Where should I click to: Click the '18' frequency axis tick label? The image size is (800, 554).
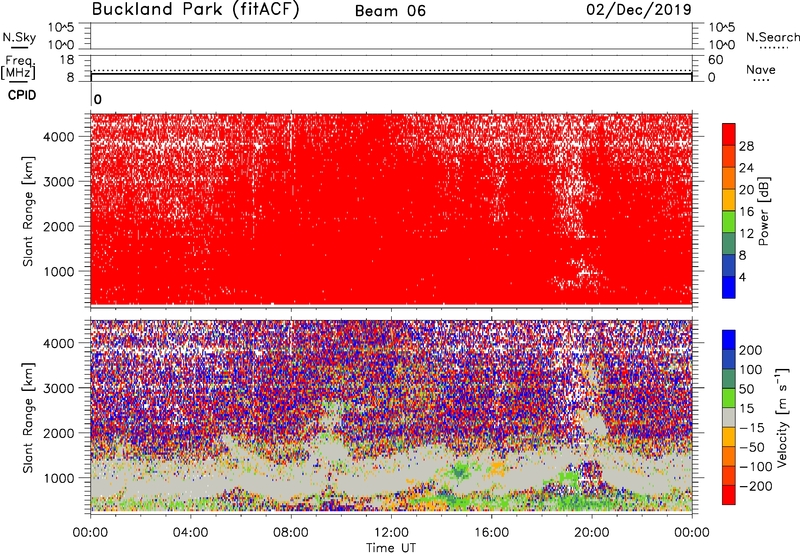(x=67, y=60)
